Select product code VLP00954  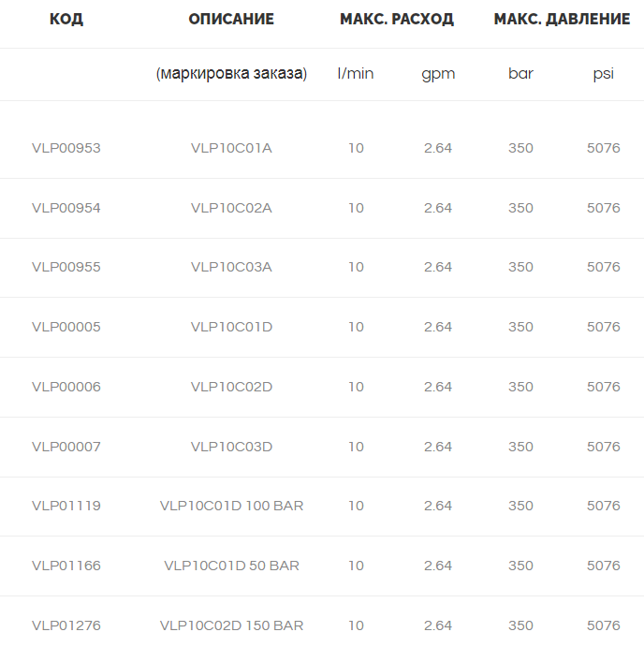click(66, 208)
